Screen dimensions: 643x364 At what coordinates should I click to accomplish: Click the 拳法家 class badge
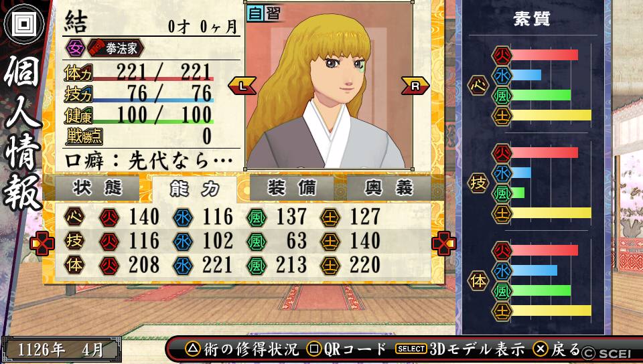[116, 48]
